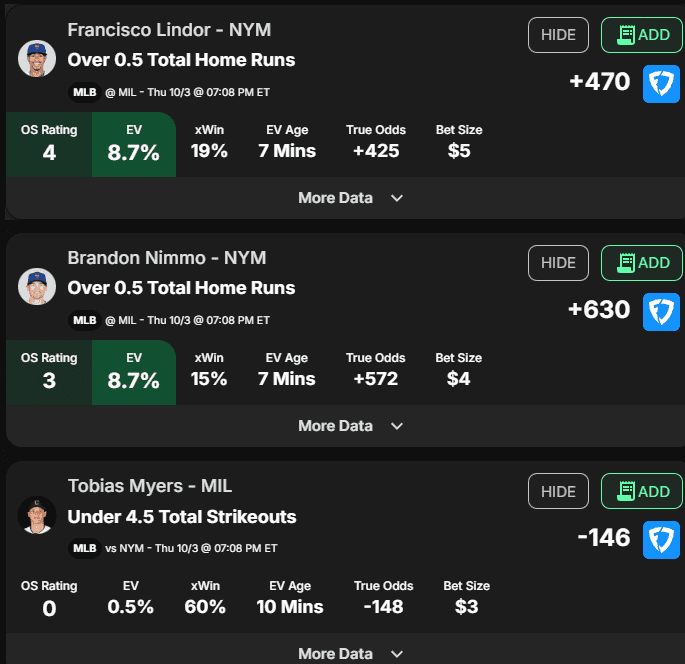
Task: Hide the Brandon Nimmo bet card
Action: 558,263
